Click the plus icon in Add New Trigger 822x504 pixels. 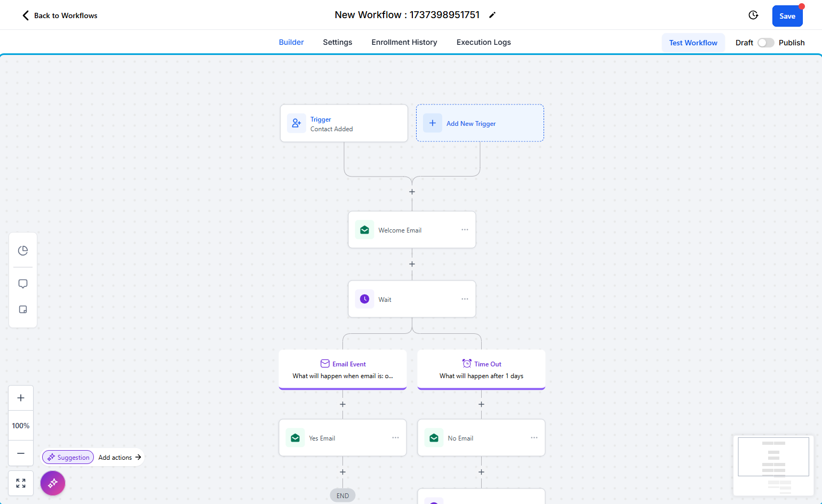click(433, 123)
